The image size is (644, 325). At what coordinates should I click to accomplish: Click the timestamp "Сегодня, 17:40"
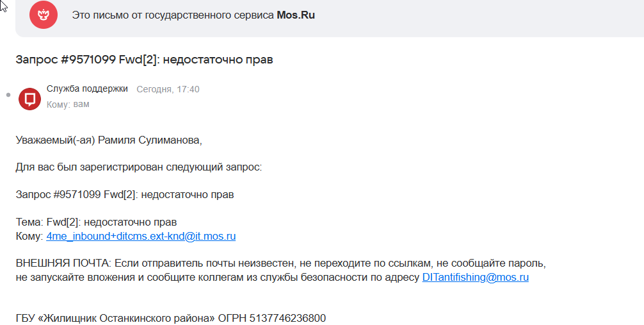click(x=168, y=89)
